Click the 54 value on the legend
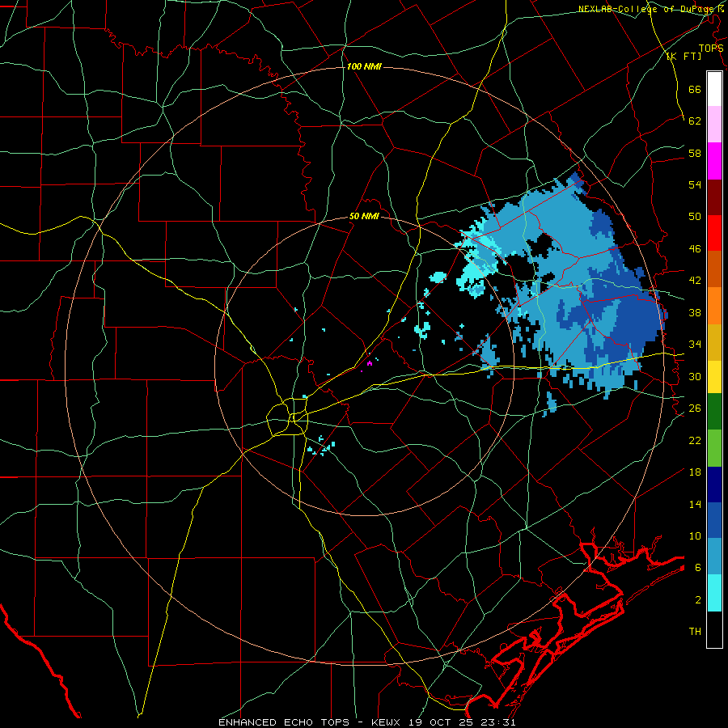728x728 pixels. 695,184
